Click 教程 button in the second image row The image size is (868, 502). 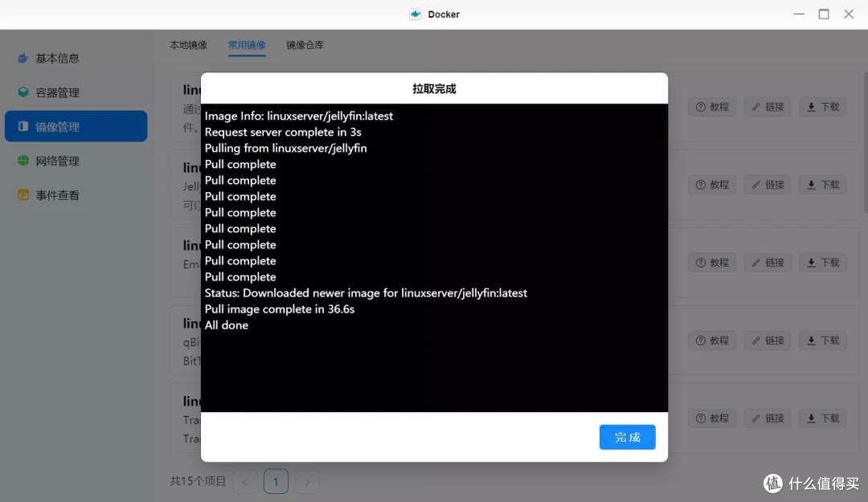(712, 185)
